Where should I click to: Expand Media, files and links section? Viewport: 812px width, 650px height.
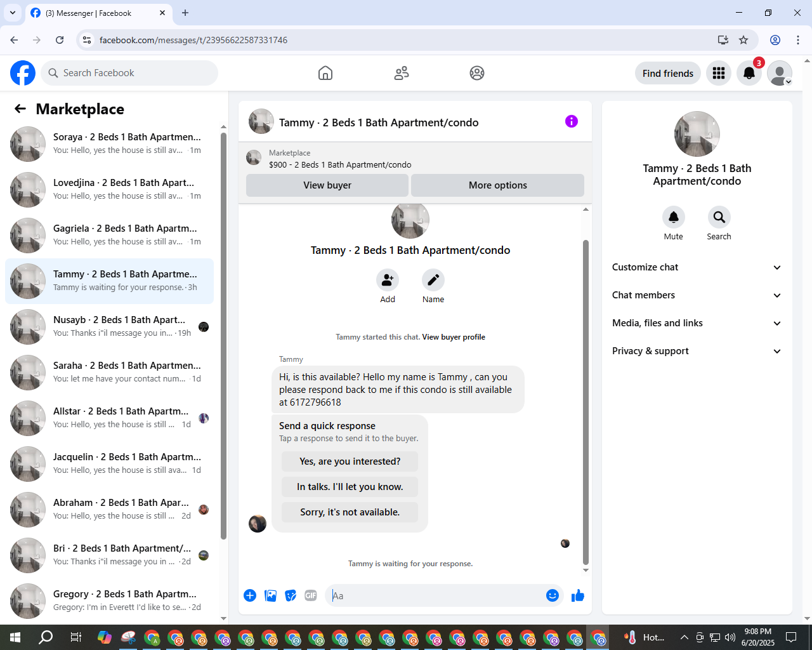pos(697,323)
